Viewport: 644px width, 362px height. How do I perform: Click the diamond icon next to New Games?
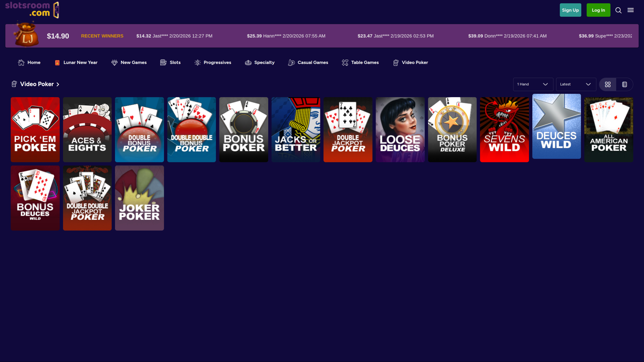coord(114,62)
